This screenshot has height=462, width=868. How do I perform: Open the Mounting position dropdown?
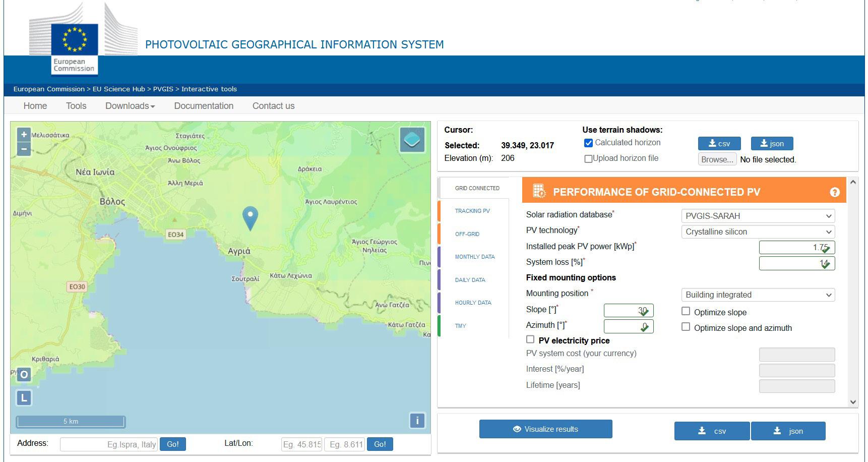point(758,295)
